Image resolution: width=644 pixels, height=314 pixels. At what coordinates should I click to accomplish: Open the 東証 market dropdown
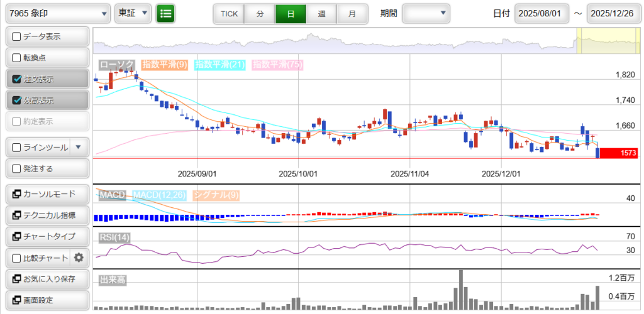(133, 13)
